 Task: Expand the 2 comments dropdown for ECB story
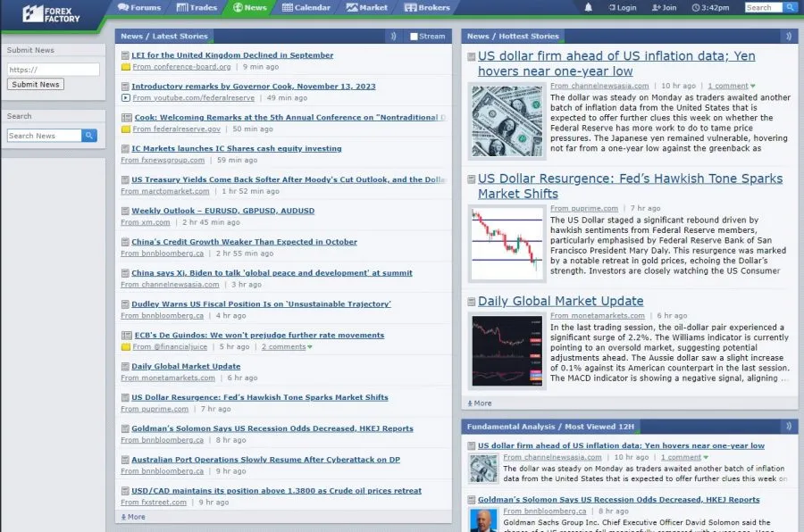[310, 346]
